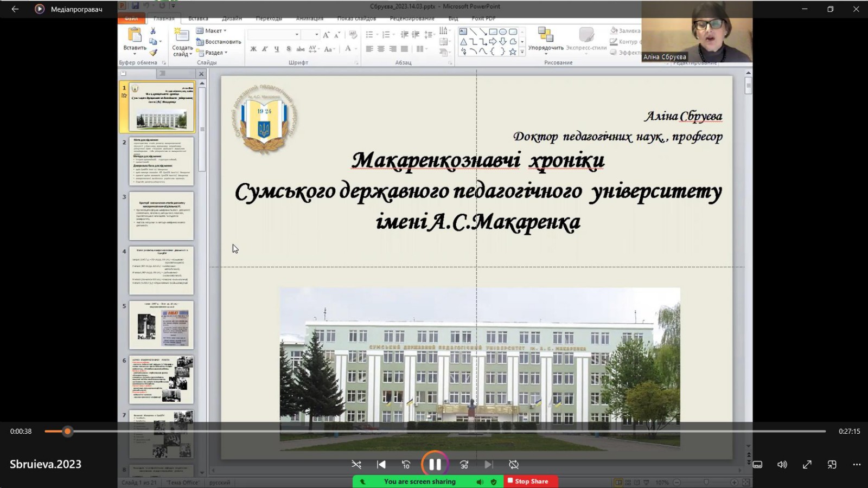Toggle repeat mode in media player

pos(514,465)
